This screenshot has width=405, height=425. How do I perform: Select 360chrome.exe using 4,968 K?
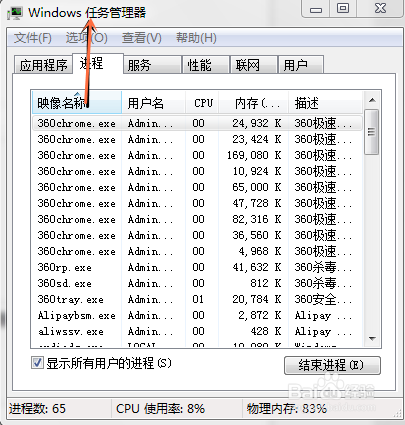coord(197,251)
